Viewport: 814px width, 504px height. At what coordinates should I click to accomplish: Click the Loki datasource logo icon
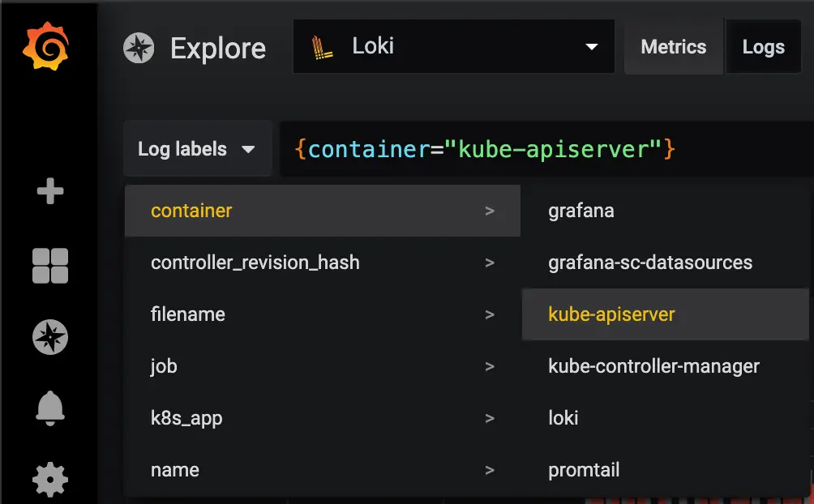pos(323,47)
